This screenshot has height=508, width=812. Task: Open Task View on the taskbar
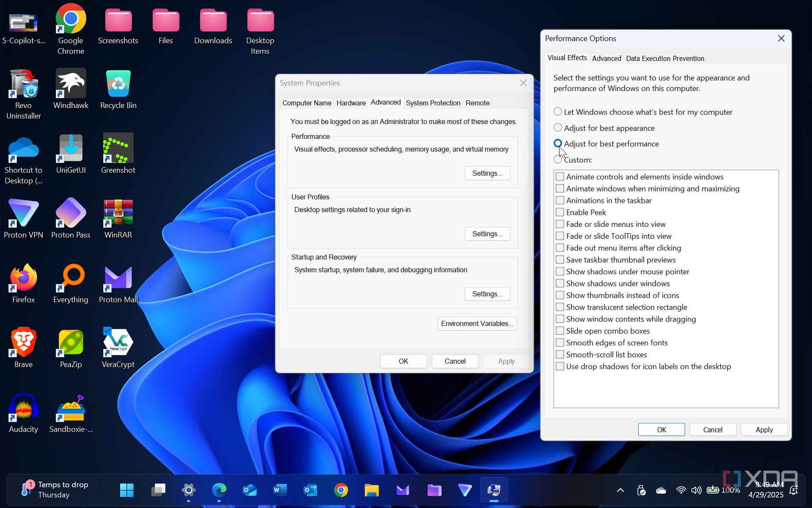(158, 490)
